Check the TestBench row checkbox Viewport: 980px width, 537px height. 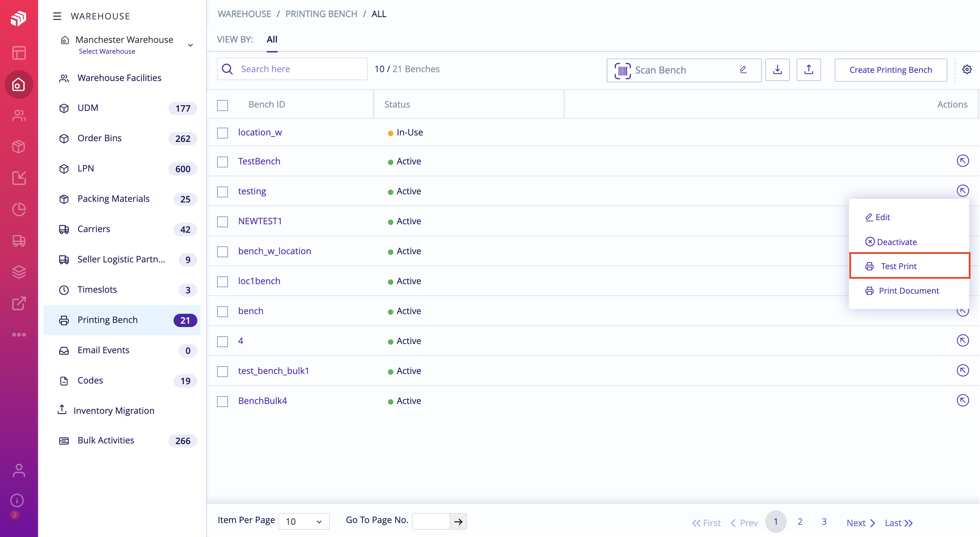pyautogui.click(x=223, y=162)
